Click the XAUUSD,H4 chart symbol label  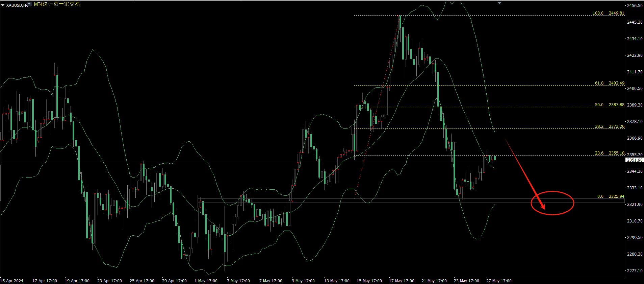[x=17, y=5]
